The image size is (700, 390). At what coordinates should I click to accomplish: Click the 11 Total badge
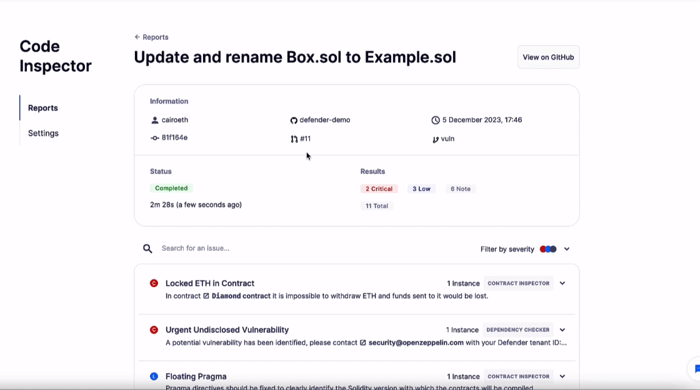tap(377, 206)
